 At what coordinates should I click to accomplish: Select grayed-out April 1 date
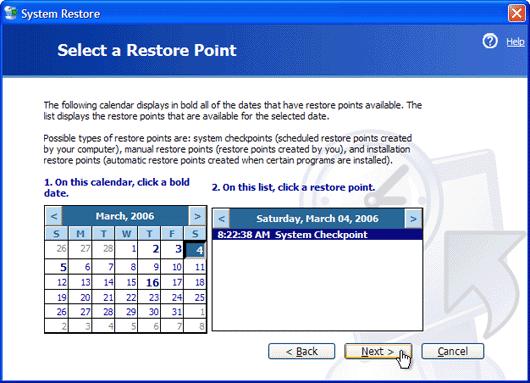click(195, 312)
